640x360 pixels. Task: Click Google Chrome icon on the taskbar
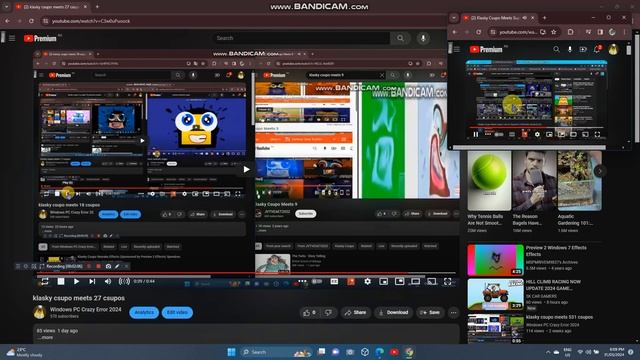409,352
